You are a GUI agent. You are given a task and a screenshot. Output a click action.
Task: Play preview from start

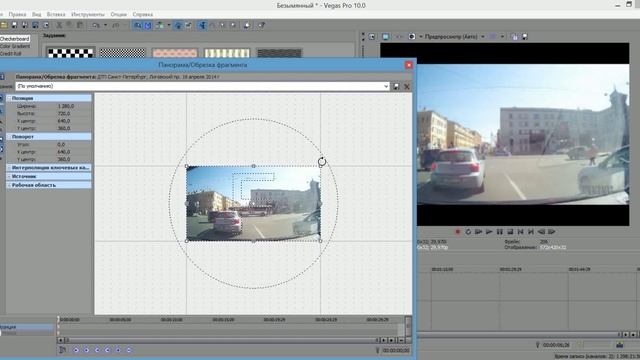478,232
